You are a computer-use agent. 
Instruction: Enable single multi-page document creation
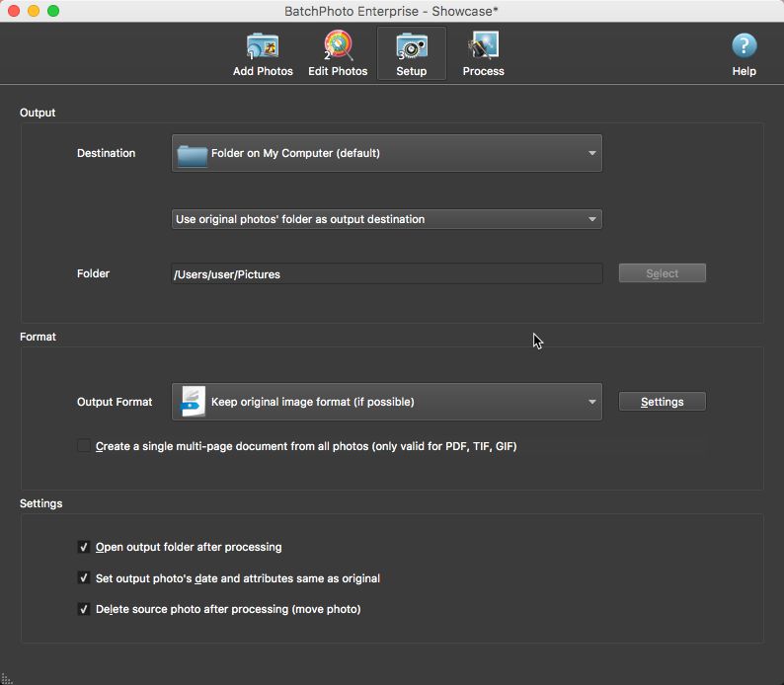(x=84, y=446)
